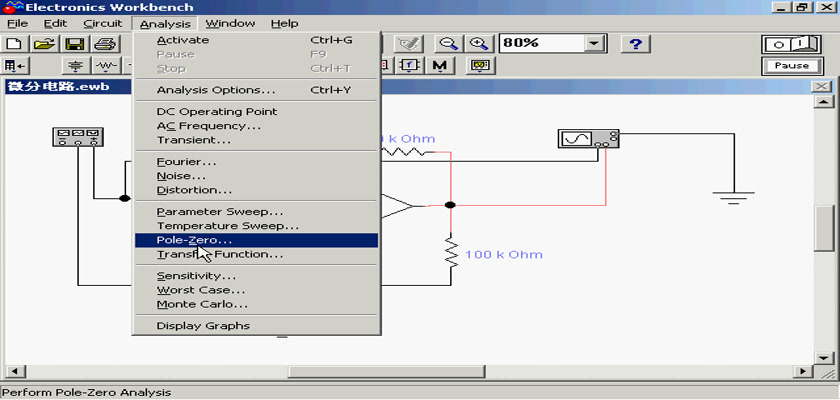This screenshot has width=840, height=400.
Task: Open the Circuit menu
Action: [103, 24]
